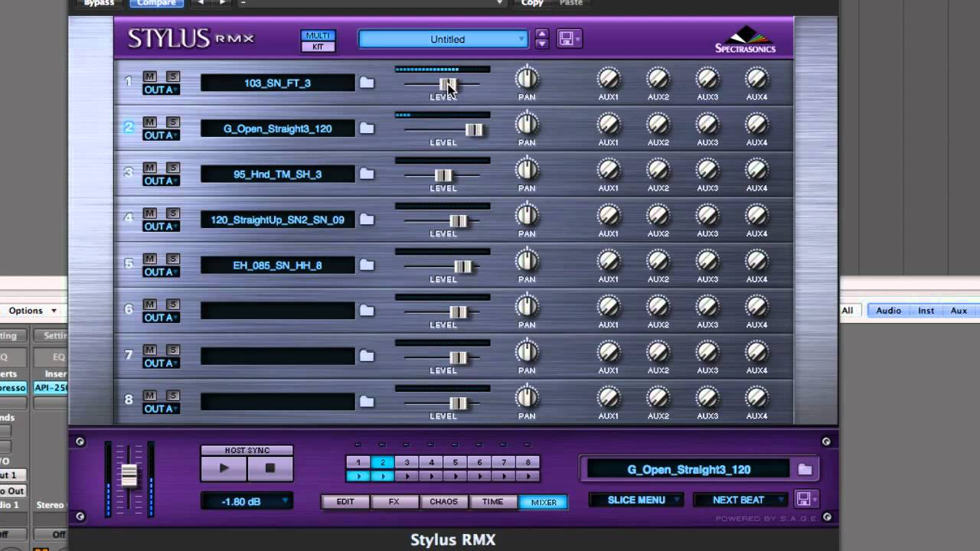980x551 pixels.
Task: Click the part 5 PAN knob
Action: click(527, 260)
